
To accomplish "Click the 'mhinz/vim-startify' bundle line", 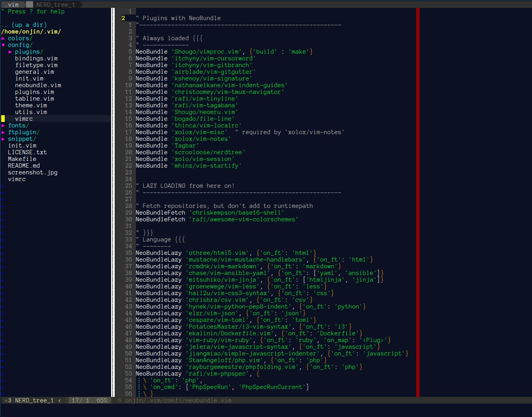I will pos(189,166).
